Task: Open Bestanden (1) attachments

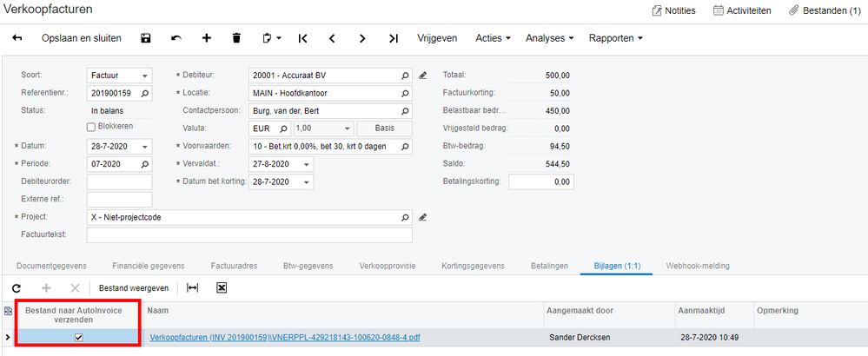Action: (x=825, y=10)
